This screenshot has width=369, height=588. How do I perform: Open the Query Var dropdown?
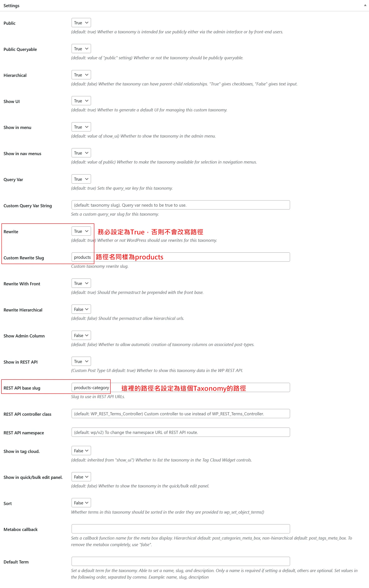(81, 179)
